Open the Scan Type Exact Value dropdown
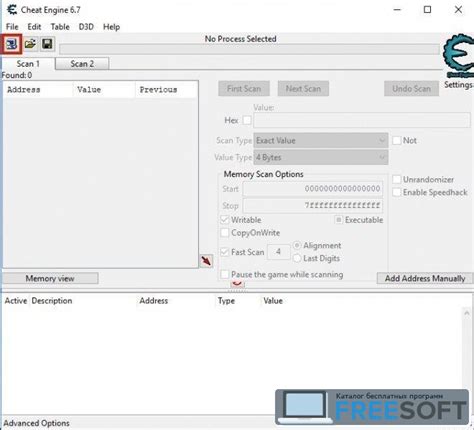474x430 pixels. click(321, 140)
